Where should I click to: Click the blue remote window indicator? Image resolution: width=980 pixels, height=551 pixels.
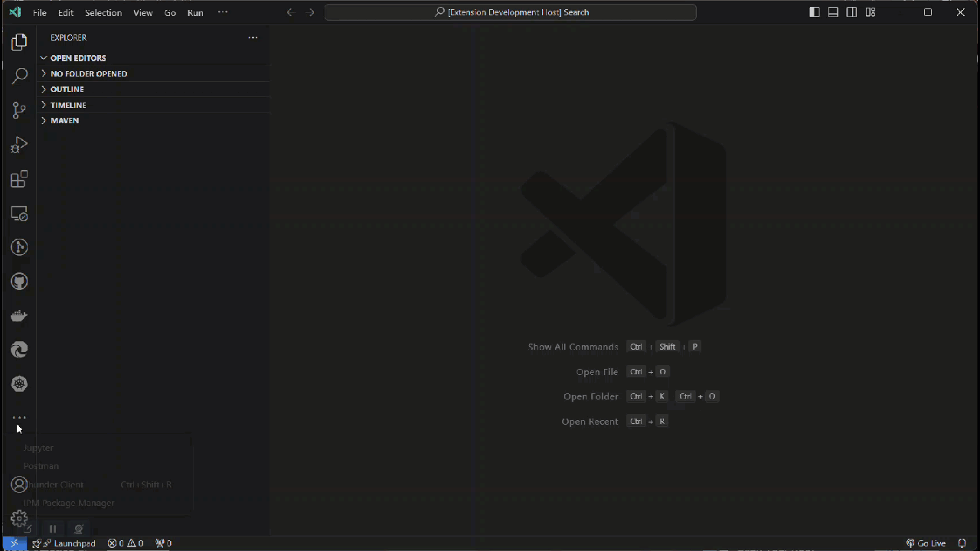[x=14, y=543]
